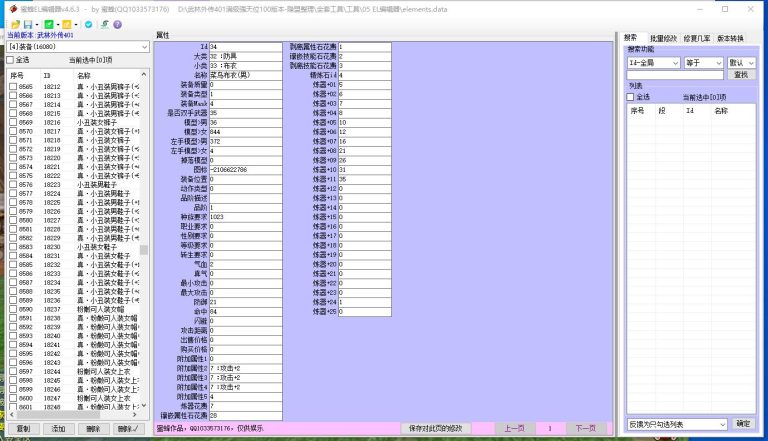This screenshot has height=441, width=768.
Task: Click the search text input field
Action: coord(675,74)
